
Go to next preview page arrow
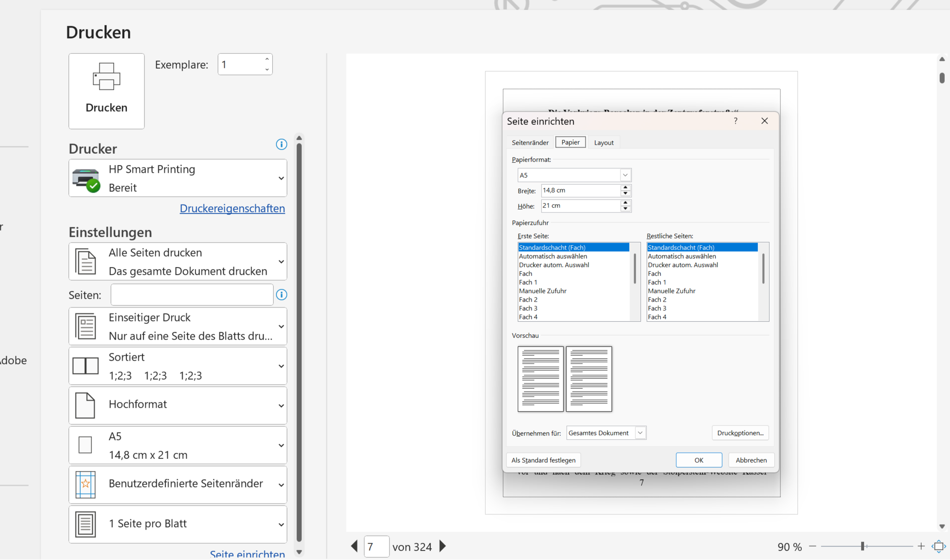click(x=443, y=546)
